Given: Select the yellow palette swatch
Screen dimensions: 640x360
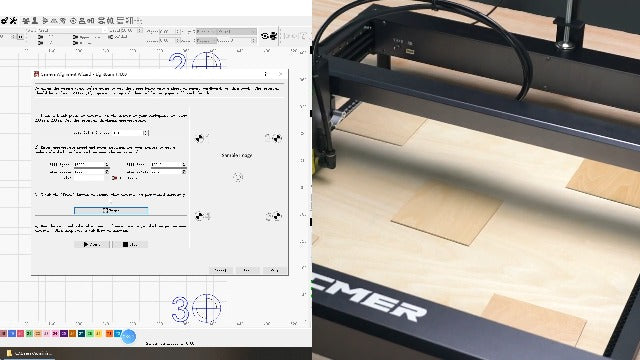Looking at the screenshot, I should coord(98,333).
